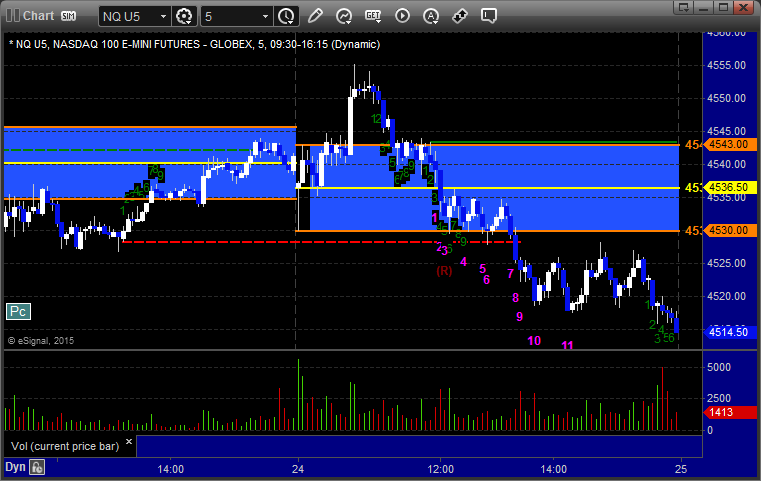Open the studies chart icon menu
This screenshot has height=481, width=761.
(344, 17)
